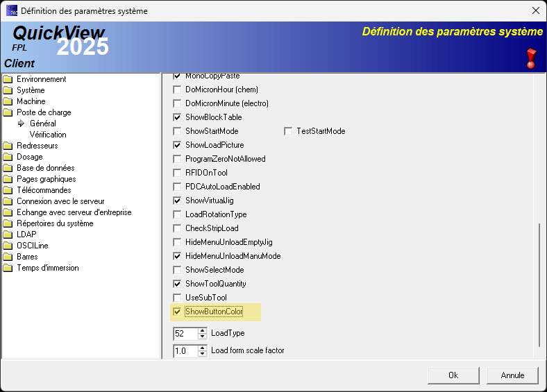Click the QuickView app icon in title bar
The height and width of the screenshot is (392, 547).
click(12, 10)
